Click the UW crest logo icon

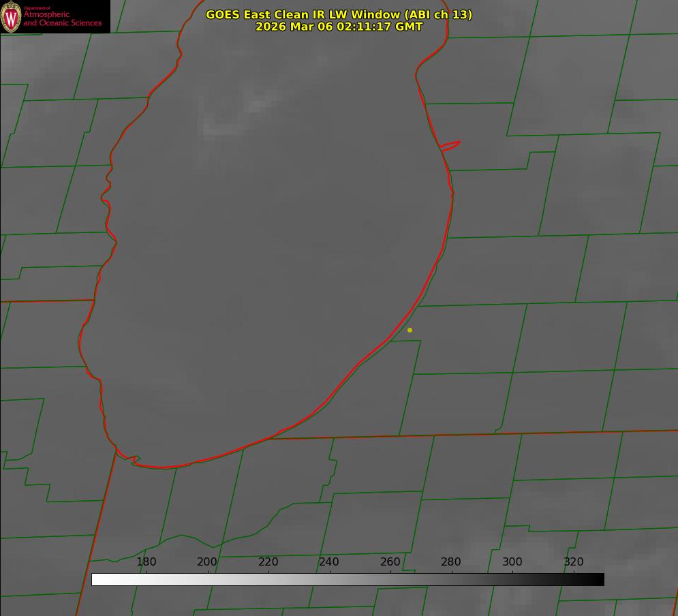coord(11,16)
